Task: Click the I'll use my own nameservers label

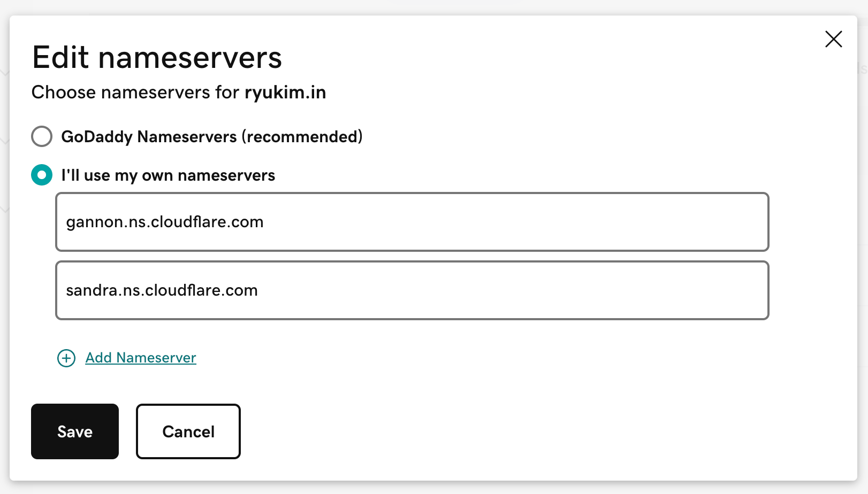Action: coord(168,175)
